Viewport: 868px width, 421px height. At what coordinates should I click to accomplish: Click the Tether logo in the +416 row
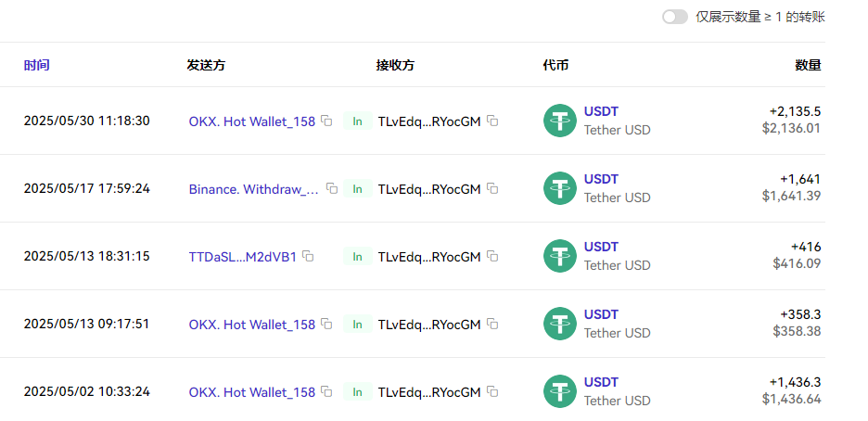coord(559,256)
